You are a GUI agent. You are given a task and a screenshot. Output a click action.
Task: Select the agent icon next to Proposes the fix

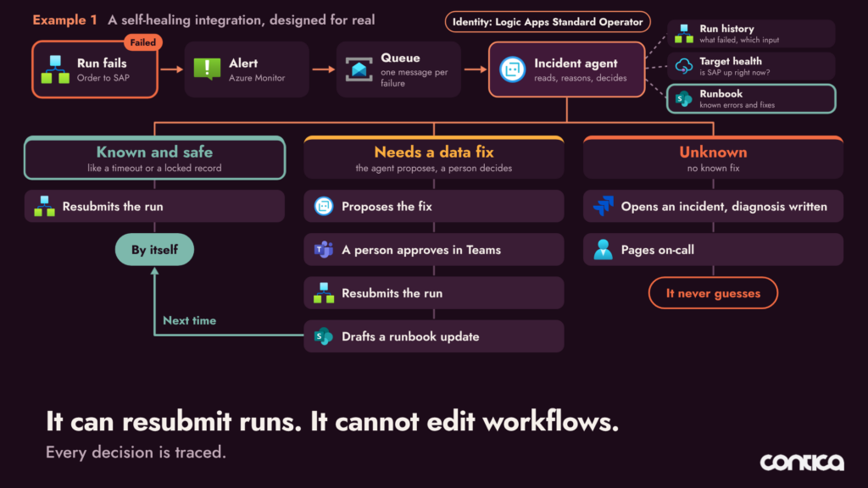point(324,207)
